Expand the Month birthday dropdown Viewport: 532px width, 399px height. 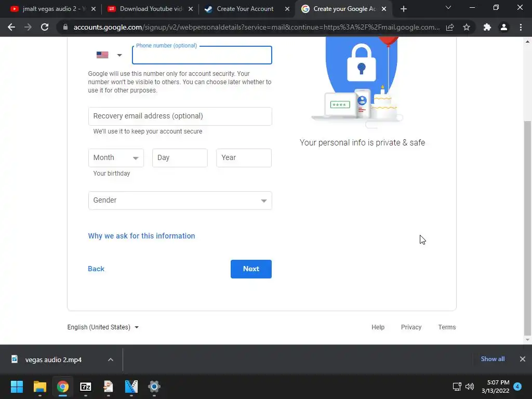(x=116, y=158)
